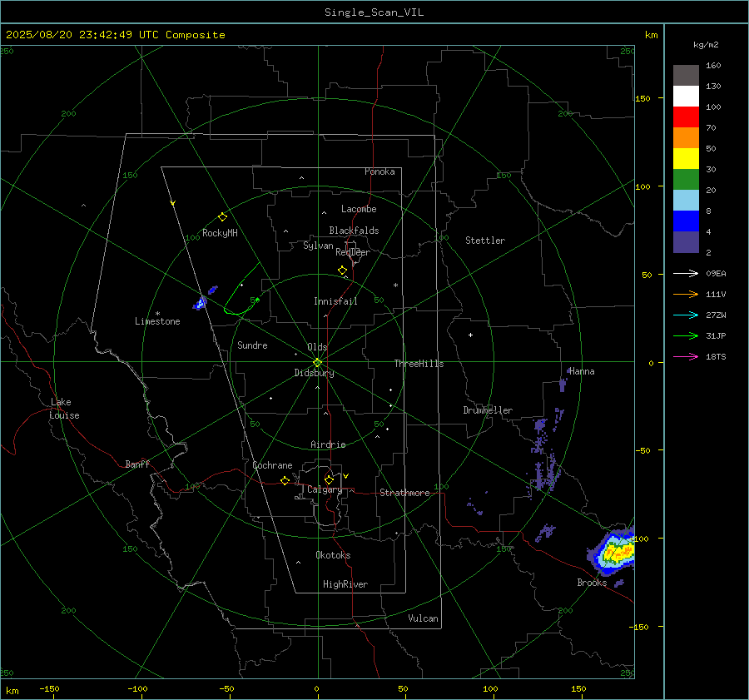Click the Stettler town label
Viewport: 749px width, 700px height.
click(485, 241)
